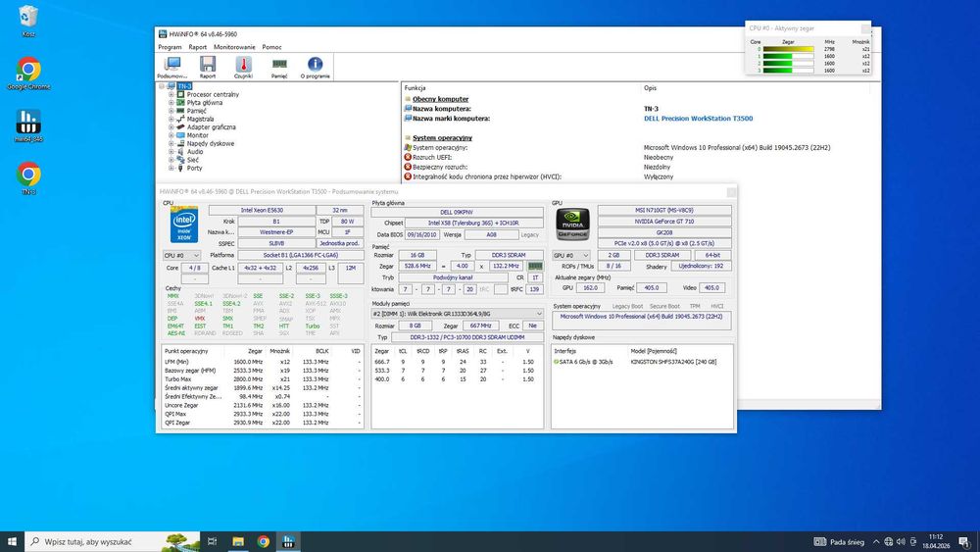Image resolution: width=980 pixels, height=552 pixels.
Task: Click the taskbar clock showing 11:12
Action: coord(936,541)
